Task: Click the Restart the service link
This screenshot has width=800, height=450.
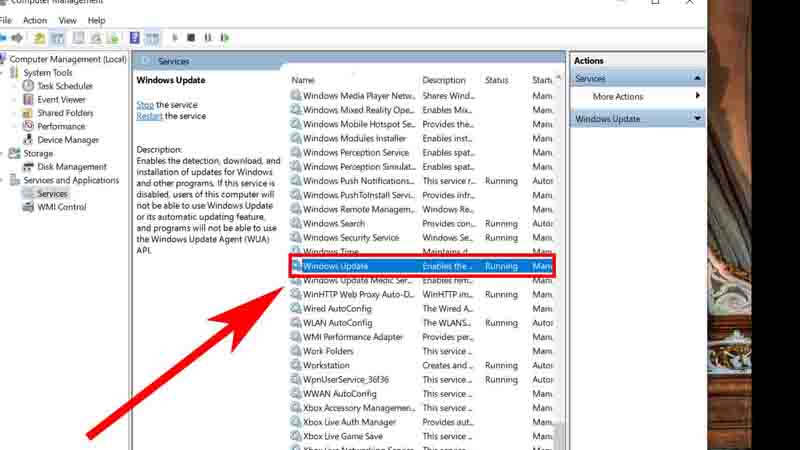Action: [x=149, y=116]
